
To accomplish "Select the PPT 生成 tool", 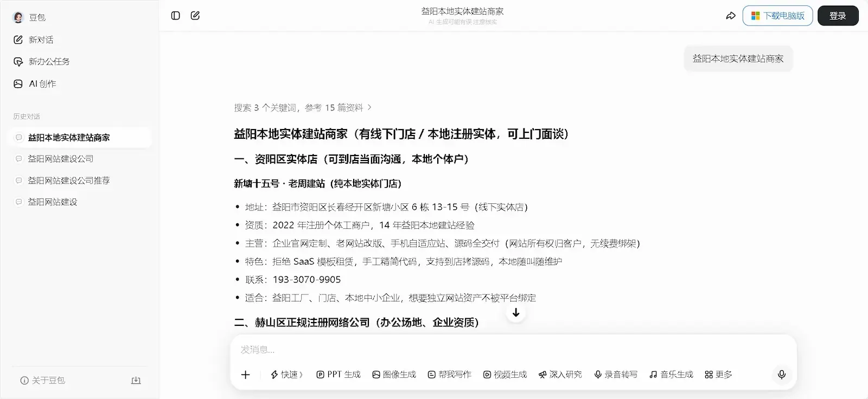I will click(339, 375).
